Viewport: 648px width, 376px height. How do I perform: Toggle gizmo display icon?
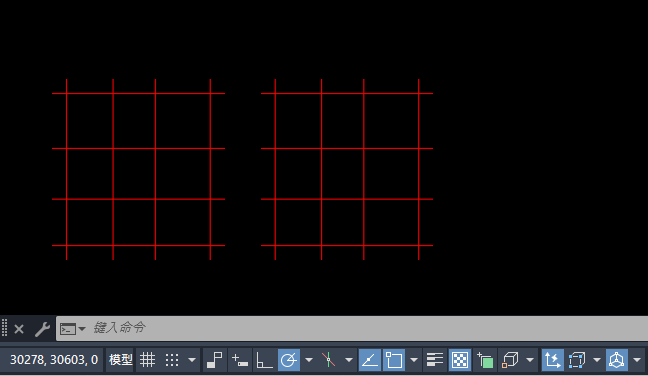pyautogui.click(x=617, y=360)
